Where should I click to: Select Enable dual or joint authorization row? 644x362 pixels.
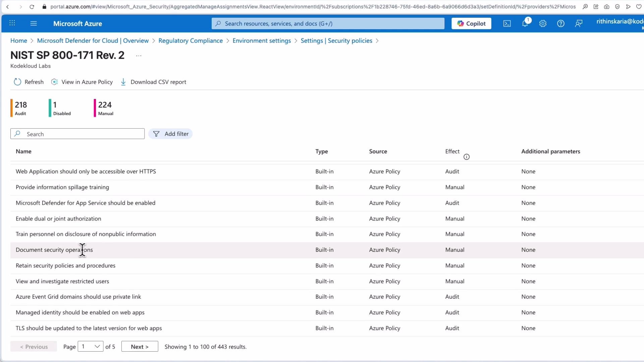(327, 219)
